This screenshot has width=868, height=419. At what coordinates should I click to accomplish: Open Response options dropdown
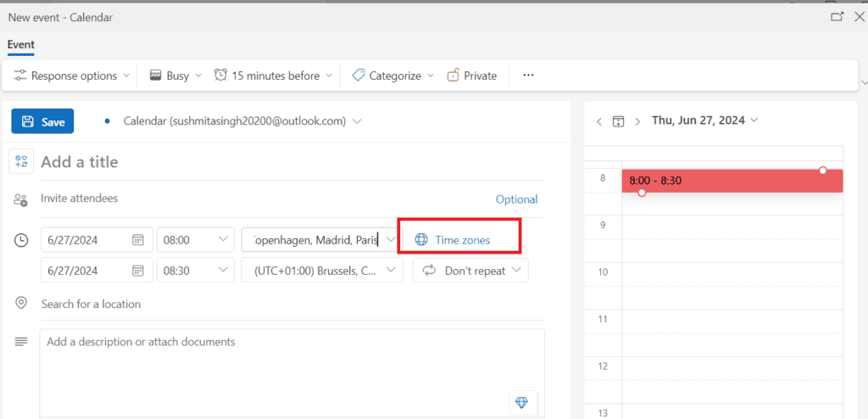[73, 75]
